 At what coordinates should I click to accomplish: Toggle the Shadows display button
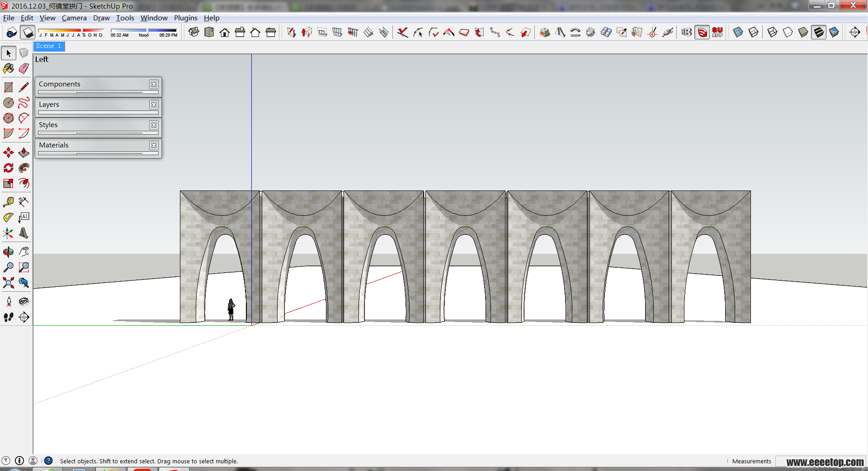28,32
